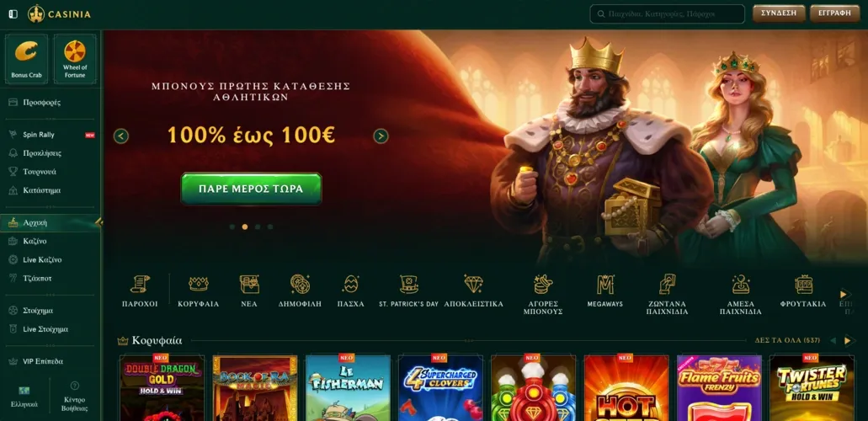This screenshot has height=421, width=868.
Task: Open the Ελληνικά language selector
Action: 24,397
